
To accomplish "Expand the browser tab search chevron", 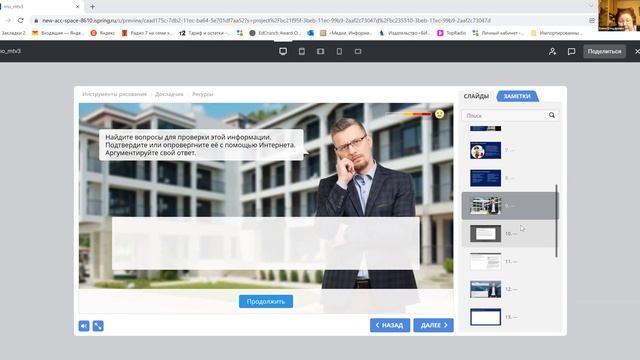I will pos(591,6).
